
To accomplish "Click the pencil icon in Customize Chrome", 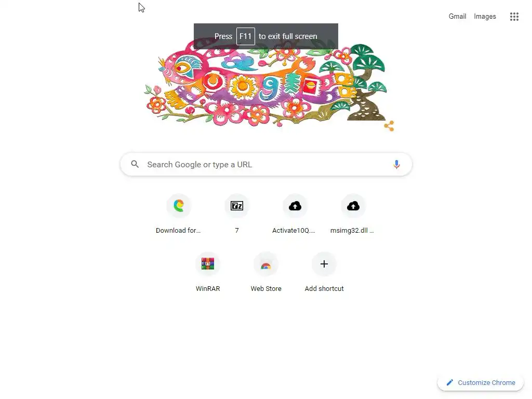I will (x=450, y=383).
